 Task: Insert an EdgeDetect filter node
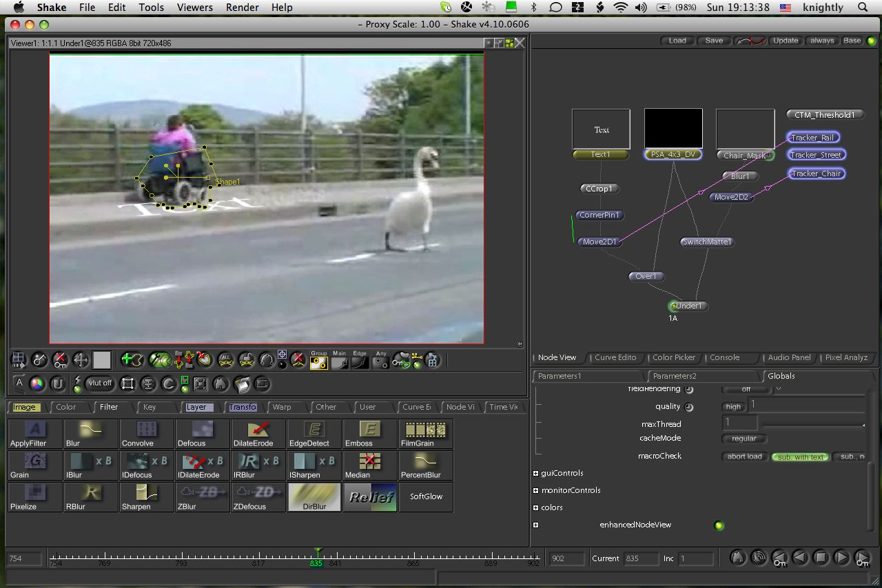314,433
